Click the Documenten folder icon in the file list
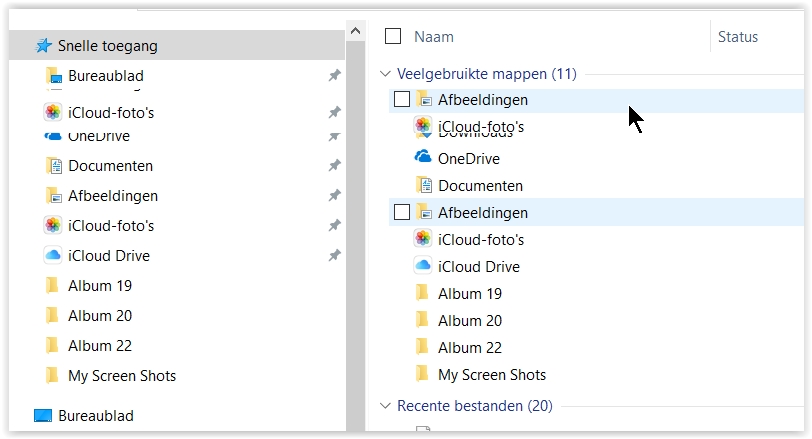Viewport: 812px width, 439px height. click(423, 185)
